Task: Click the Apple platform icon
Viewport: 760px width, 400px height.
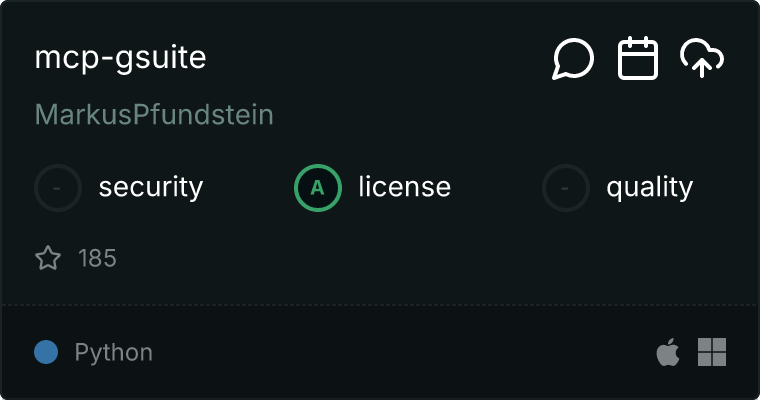Action: pyautogui.click(x=666, y=352)
